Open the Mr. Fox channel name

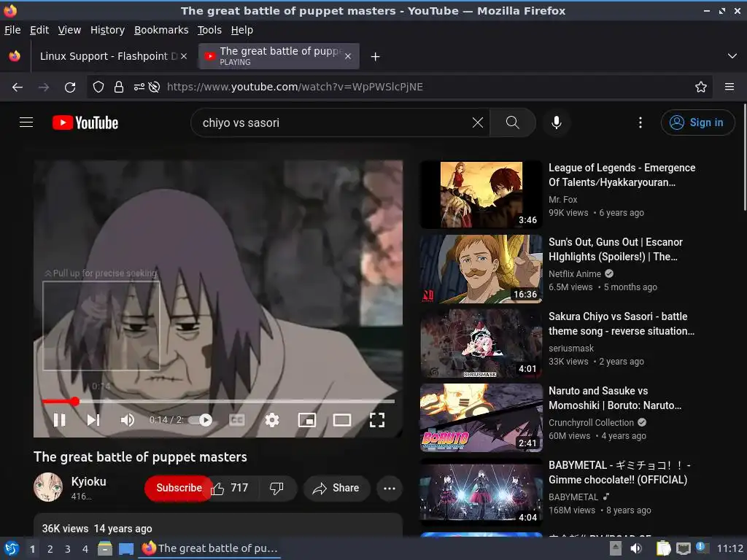pos(562,200)
